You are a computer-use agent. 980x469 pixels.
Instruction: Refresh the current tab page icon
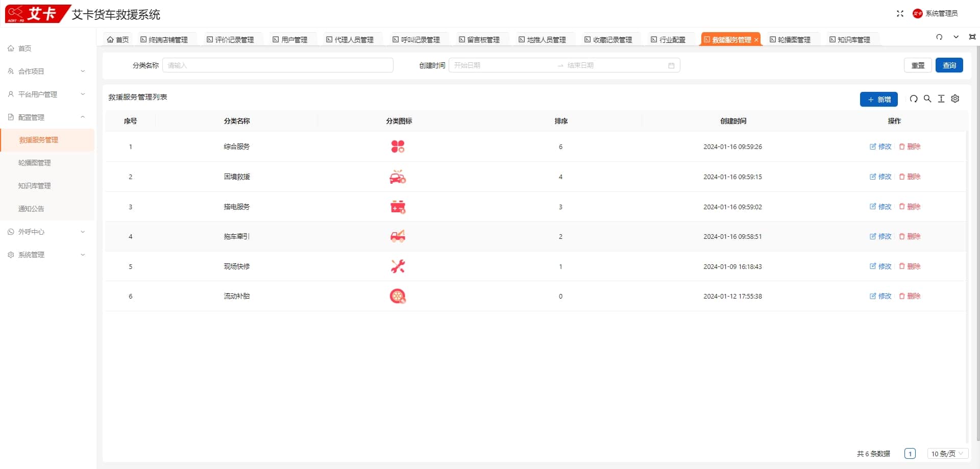pyautogui.click(x=939, y=37)
